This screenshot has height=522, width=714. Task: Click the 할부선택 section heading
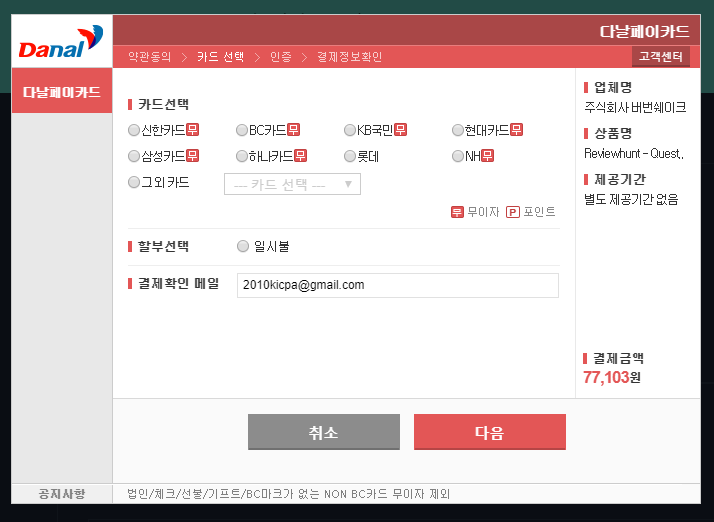(163, 246)
